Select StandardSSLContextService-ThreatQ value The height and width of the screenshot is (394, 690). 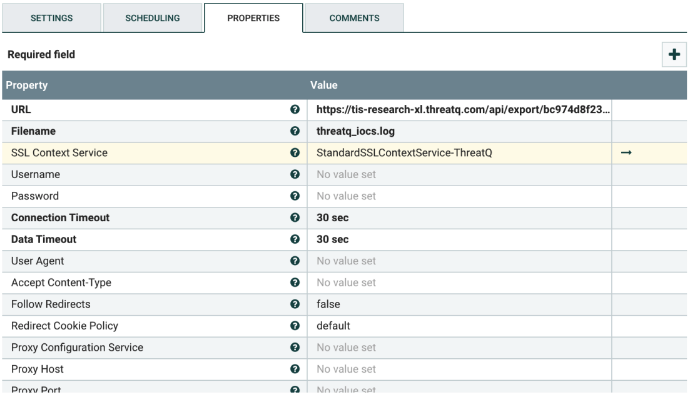coord(459,153)
